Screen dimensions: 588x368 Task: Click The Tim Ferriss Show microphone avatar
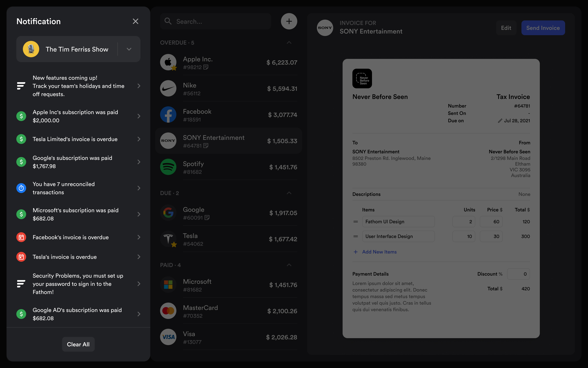[31, 49]
